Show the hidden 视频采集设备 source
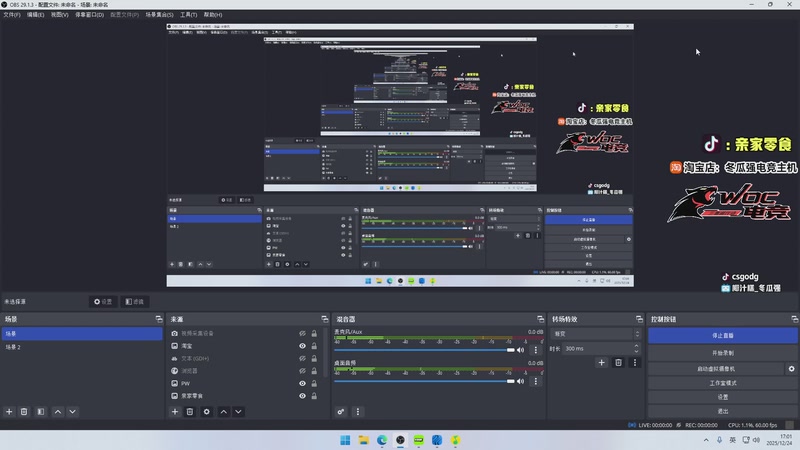Screen dimensions: 800x450 (x=303, y=333)
